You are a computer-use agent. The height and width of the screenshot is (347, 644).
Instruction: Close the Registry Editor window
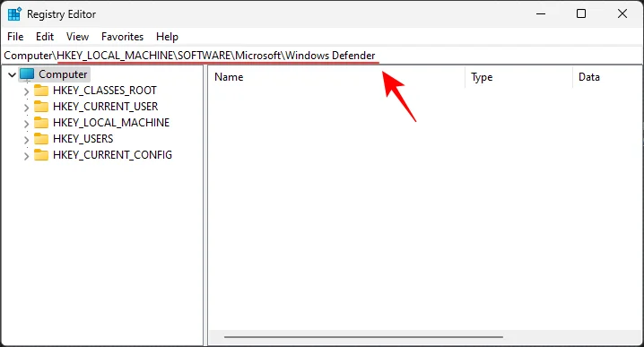[622, 14]
